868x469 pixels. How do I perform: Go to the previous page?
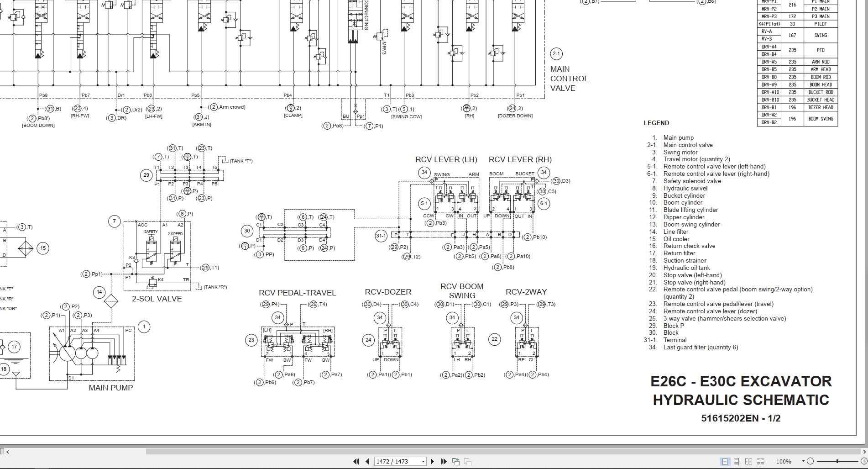coord(367,461)
